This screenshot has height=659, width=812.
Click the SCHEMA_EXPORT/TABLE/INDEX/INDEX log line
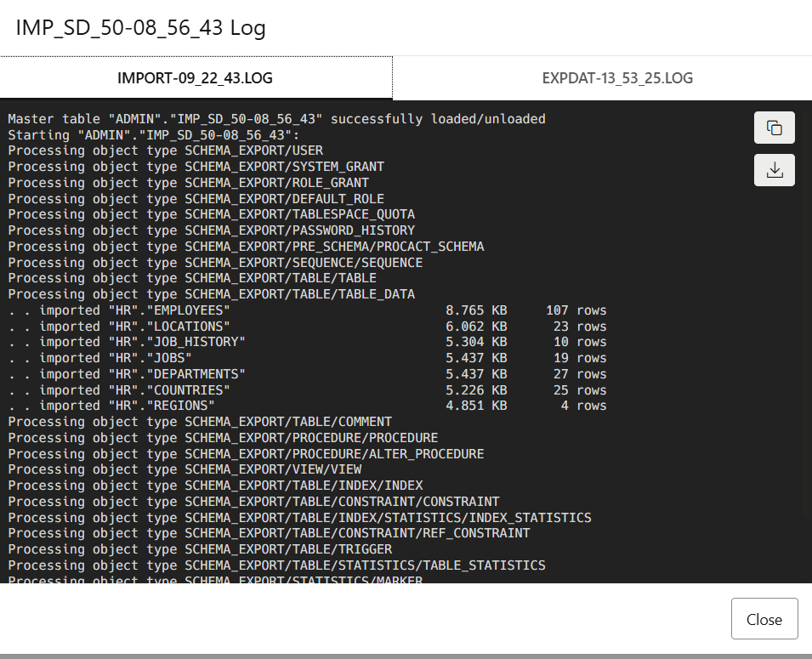pyautogui.click(x=215, y=486)
